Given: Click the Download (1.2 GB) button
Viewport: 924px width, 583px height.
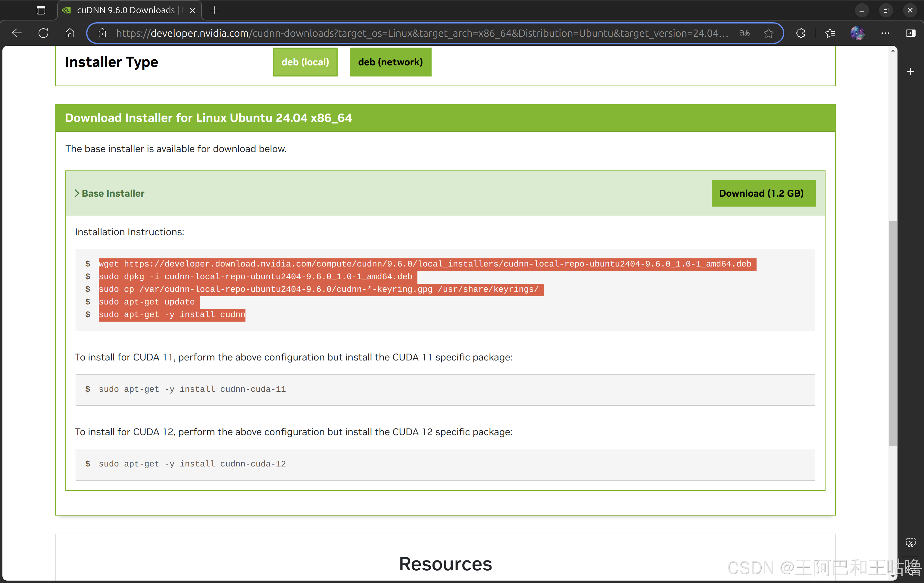Looking at the screenshot, I should pyautogui.click(x=763, y=193).
